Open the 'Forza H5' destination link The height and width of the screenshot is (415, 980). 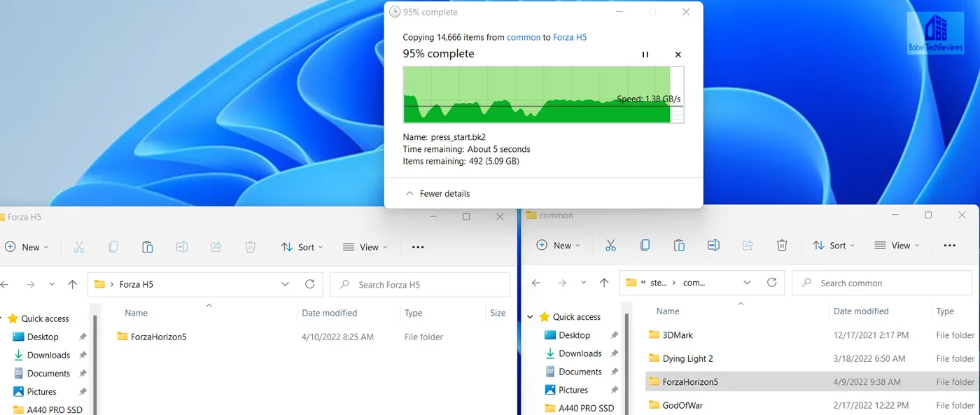pos(570,37)
